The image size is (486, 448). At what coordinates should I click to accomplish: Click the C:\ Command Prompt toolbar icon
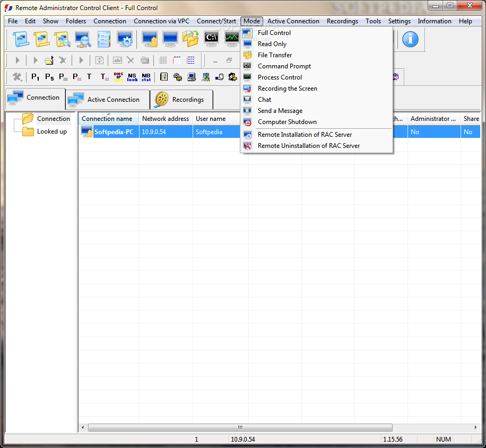pos(211,39)
